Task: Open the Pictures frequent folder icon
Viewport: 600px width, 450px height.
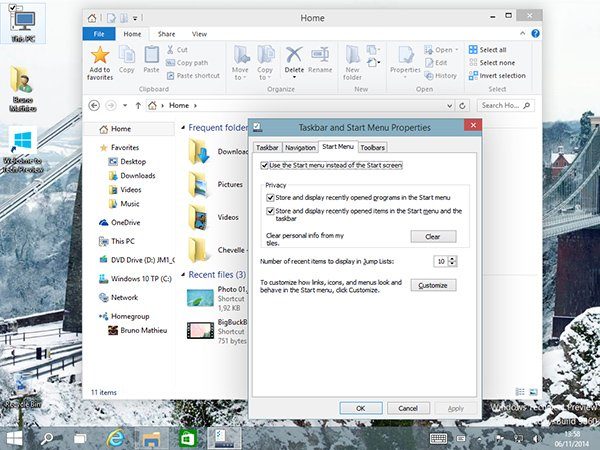Action: [x=199, y=185]
